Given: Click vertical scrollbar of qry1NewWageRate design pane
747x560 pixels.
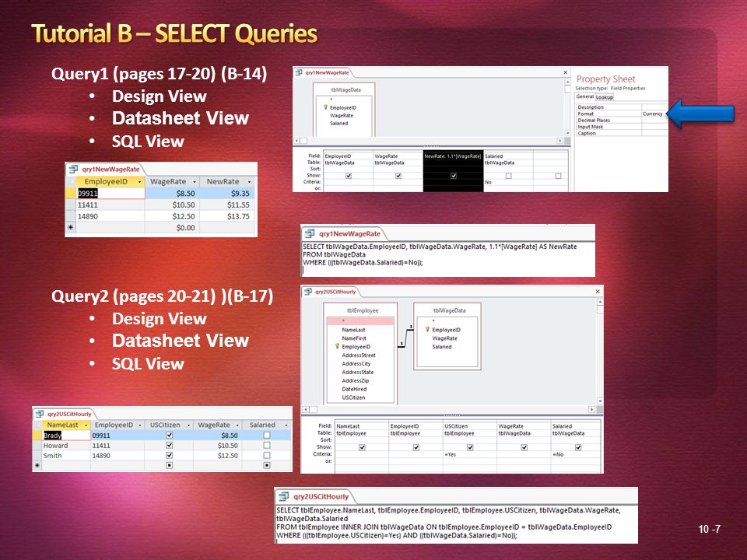Looking at the screenshot, I should (x=567, y=108).
